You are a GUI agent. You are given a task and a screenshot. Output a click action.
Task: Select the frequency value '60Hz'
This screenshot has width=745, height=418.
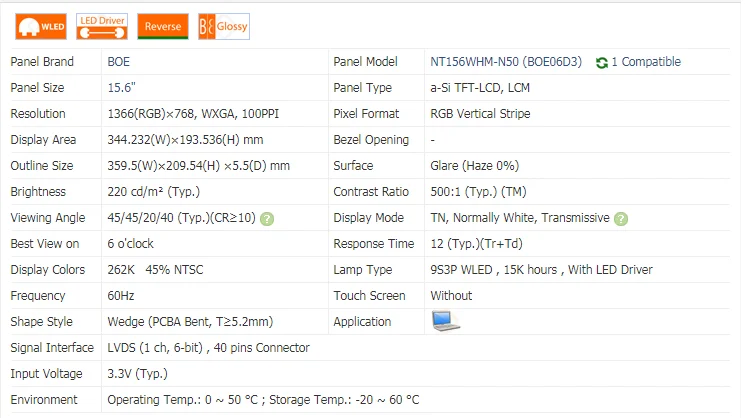coord(121,296)
